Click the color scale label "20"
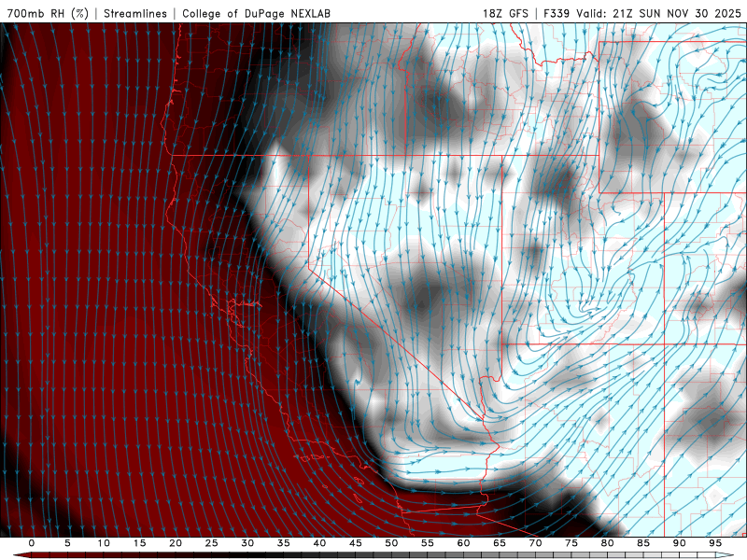The width and height of the screenshot is (747, 560). tap(176, 543)
